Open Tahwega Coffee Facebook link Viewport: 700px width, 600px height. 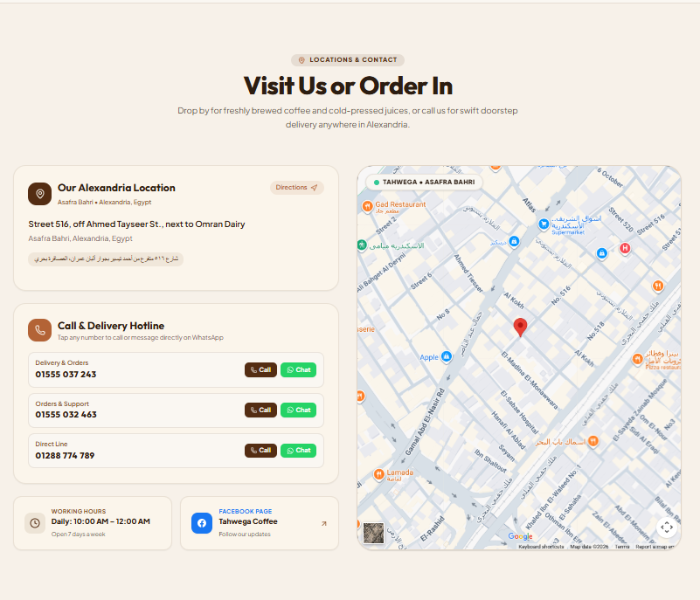click(248, 521)
